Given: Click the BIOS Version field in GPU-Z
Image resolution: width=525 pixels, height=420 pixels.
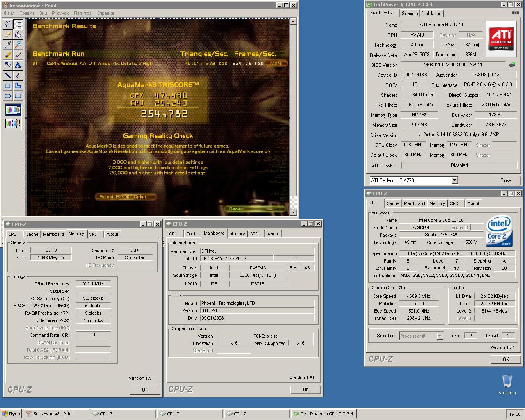Looking at the screenshot, I should pos(453,64).
